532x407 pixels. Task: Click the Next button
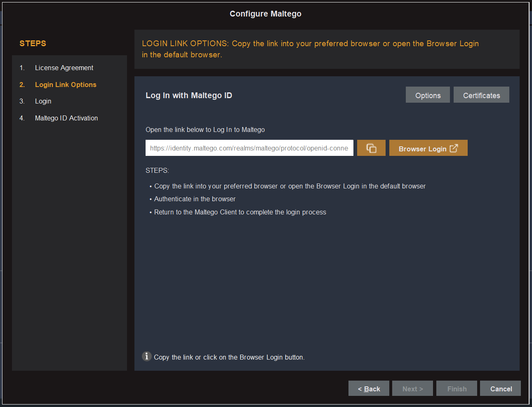[412, 388]
